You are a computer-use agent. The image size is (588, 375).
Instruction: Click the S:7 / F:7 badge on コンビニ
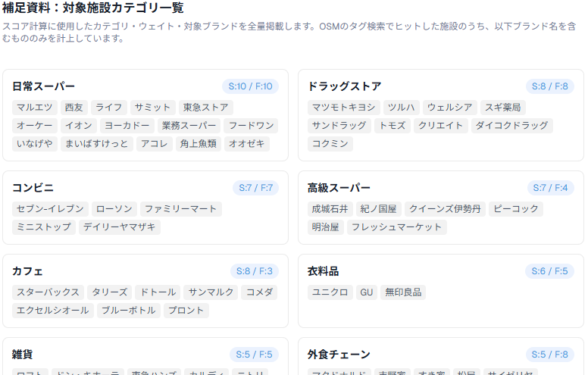click(x=256, y=188)
